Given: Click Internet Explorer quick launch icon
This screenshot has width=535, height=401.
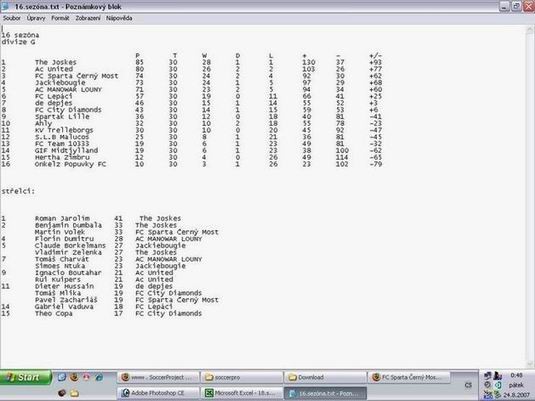Looking at the screenshot, I should point(99,377).
